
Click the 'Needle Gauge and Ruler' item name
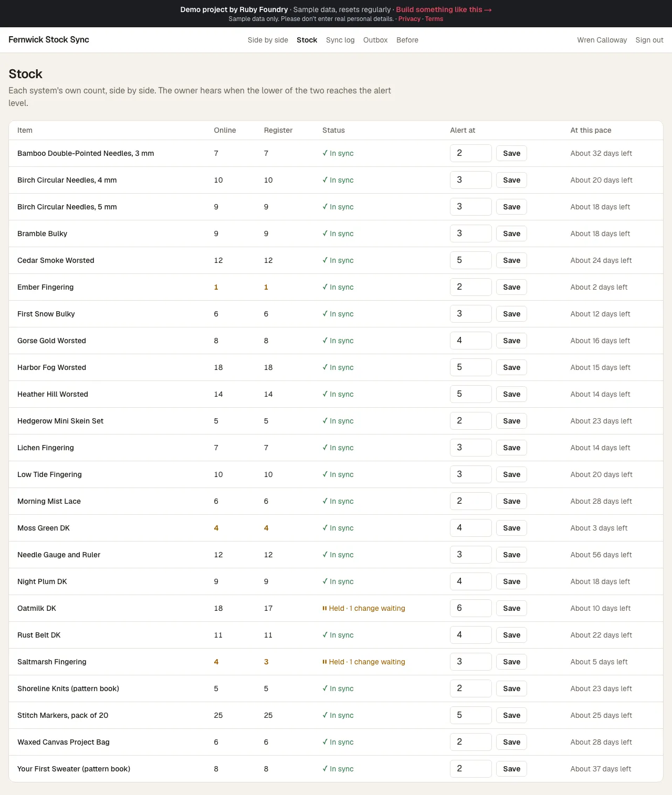click(x=59, y=555)
